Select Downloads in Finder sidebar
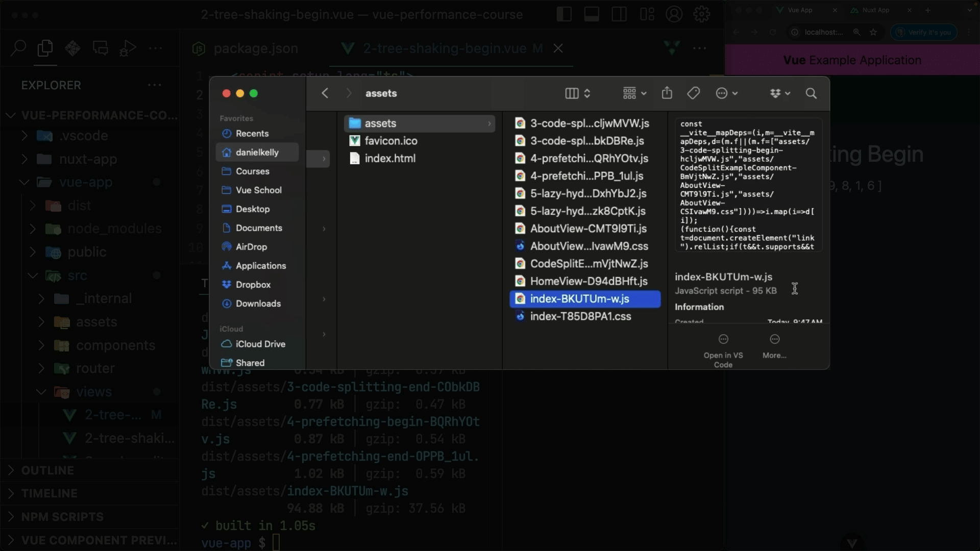This screenshot has height=551, width=980. click(x=257, y=303)
